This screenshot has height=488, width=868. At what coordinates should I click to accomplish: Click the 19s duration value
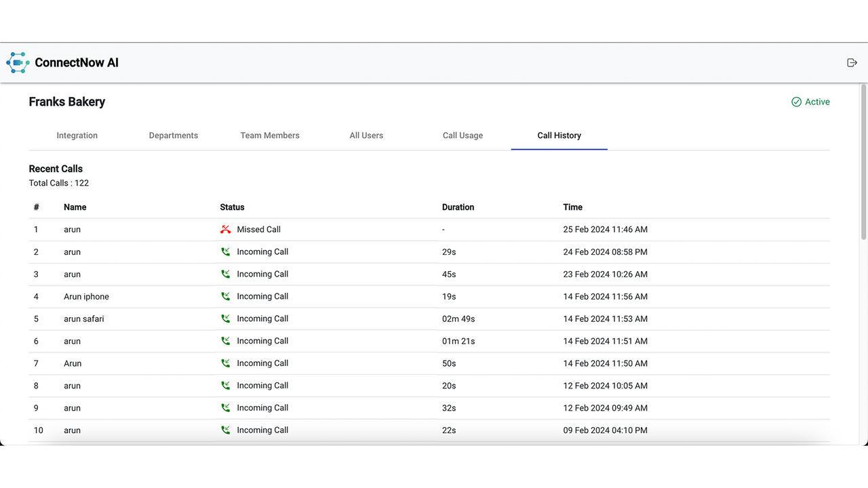[449, 297]
